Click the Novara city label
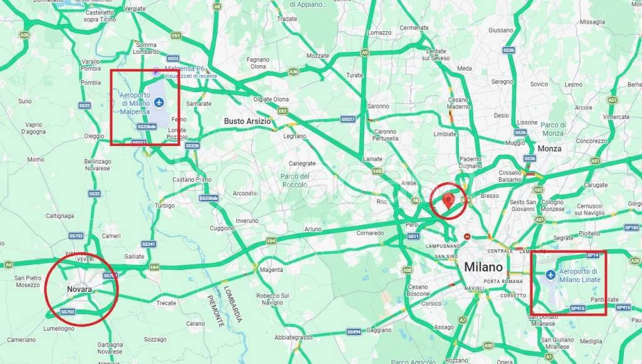Viewport: 642px width, 364px height. point(80,289)
